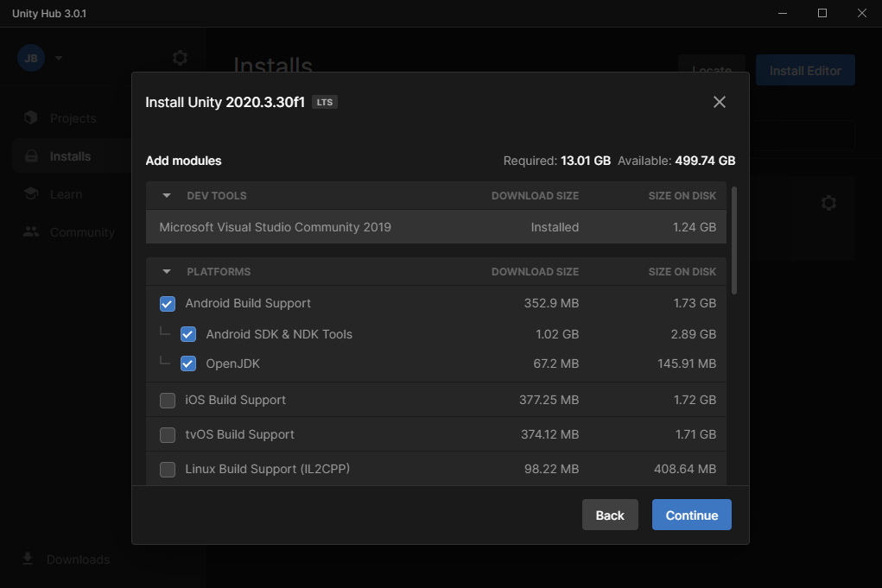The height and width of the screenshot is (588, 882).
Task: Uncheck Android SDK & NDK Tools checkbox
Action: 187,334
